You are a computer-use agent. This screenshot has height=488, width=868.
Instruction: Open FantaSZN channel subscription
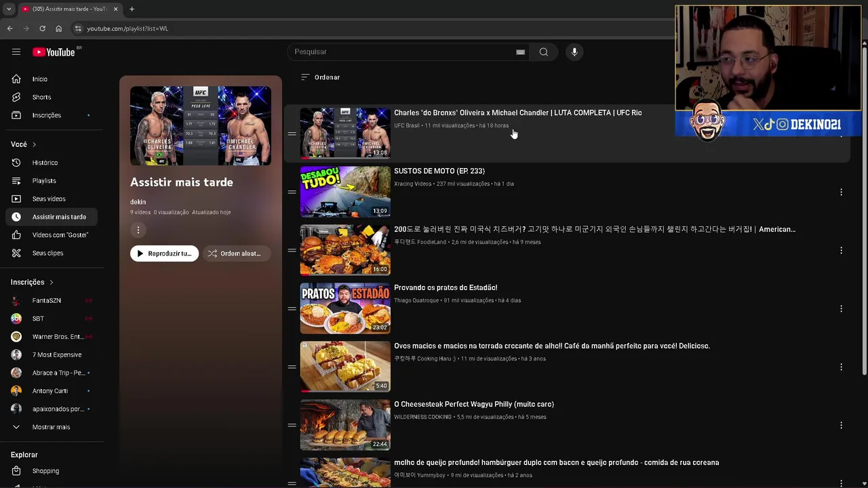pyautogui.click(x=52, y=300)
